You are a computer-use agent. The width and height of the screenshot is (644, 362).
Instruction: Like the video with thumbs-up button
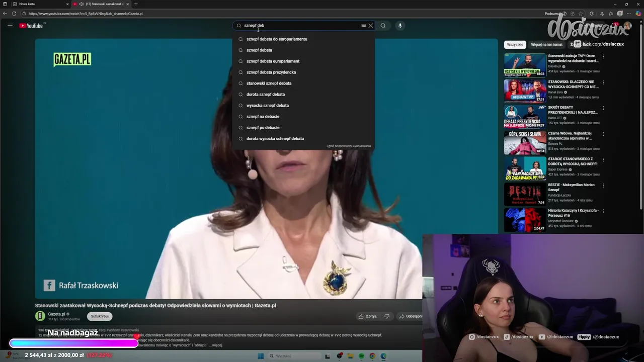click(x=367, y=316)
